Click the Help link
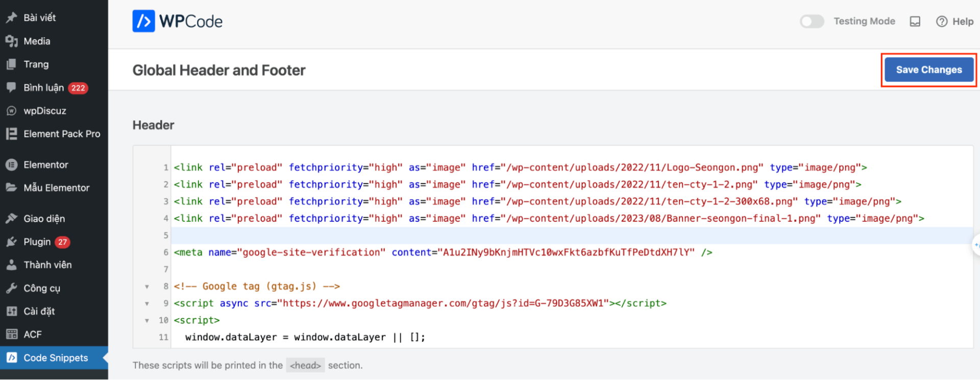 click(x=963, y=21)
